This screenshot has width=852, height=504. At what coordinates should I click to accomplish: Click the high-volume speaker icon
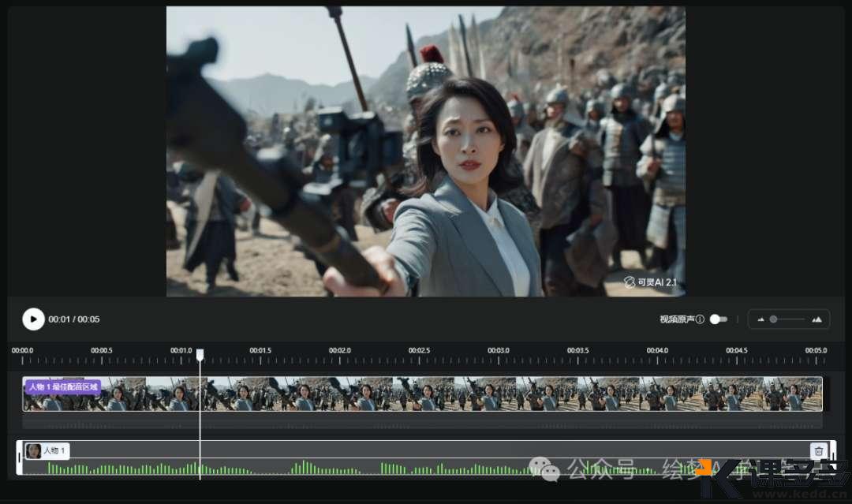(816, 319)
